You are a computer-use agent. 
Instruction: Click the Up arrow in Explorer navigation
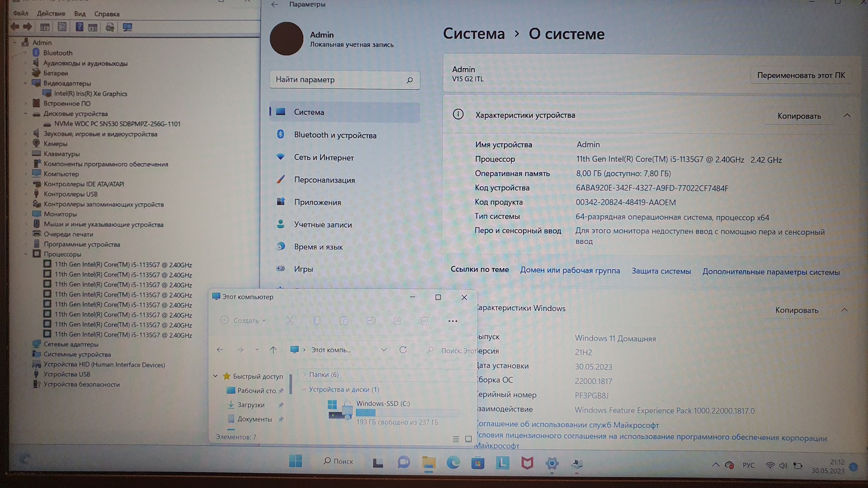[x=273, y=350]
